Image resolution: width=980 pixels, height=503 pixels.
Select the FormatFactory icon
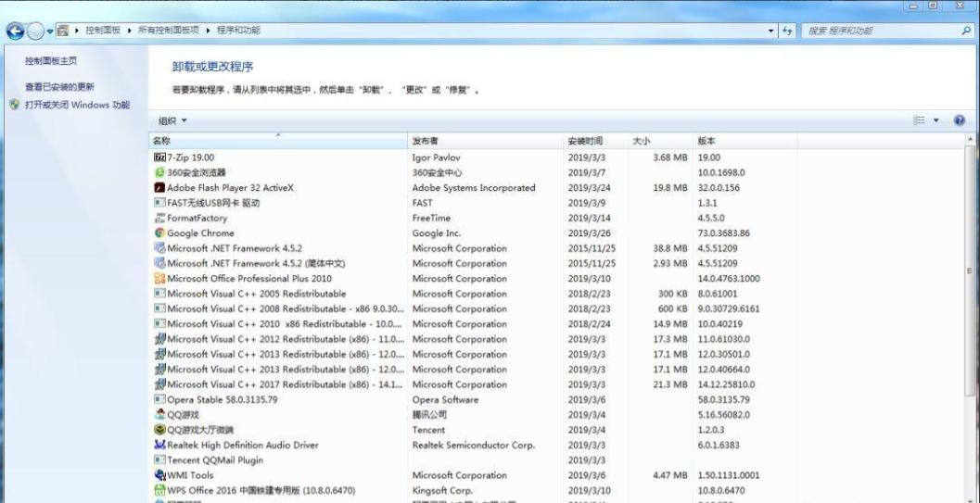[x=159, y=218]
